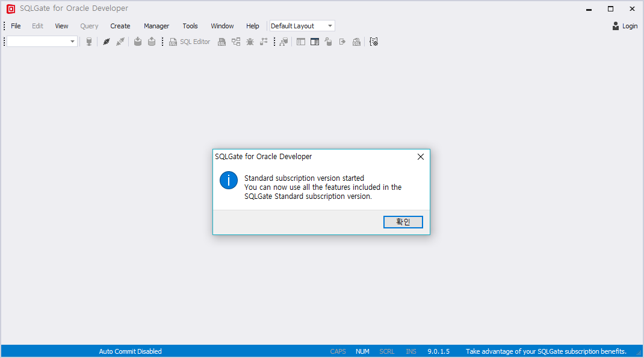Viewport: 644px width, 358px height.
Task: Click the user and database icon
Action: click(x=329, y=42)
